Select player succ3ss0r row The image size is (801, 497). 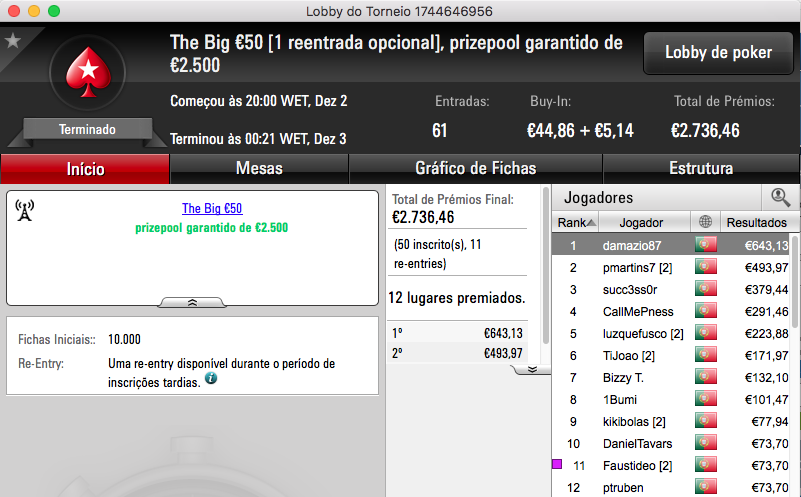pos(671,289)
